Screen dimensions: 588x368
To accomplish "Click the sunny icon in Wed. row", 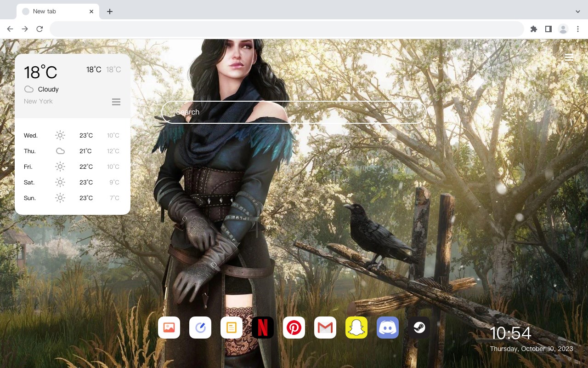I will click(60, 135).
